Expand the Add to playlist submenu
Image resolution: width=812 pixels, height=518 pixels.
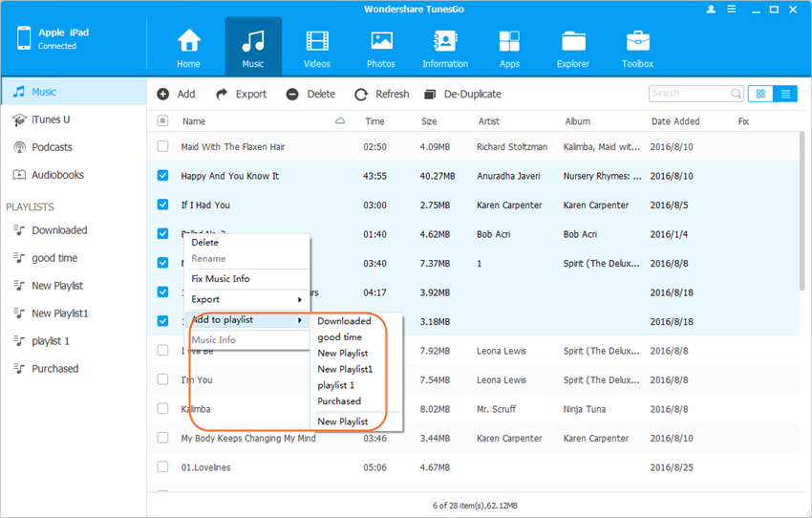click(246, 320)
